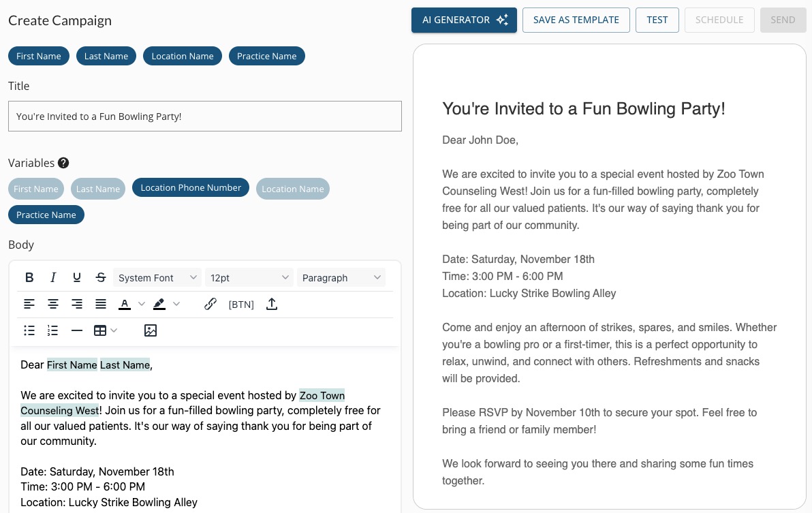Image resolution: width=812 pixels, height=513 pixels.
Task: Toggle underline formatting
Action: click(x=77, y=277)
